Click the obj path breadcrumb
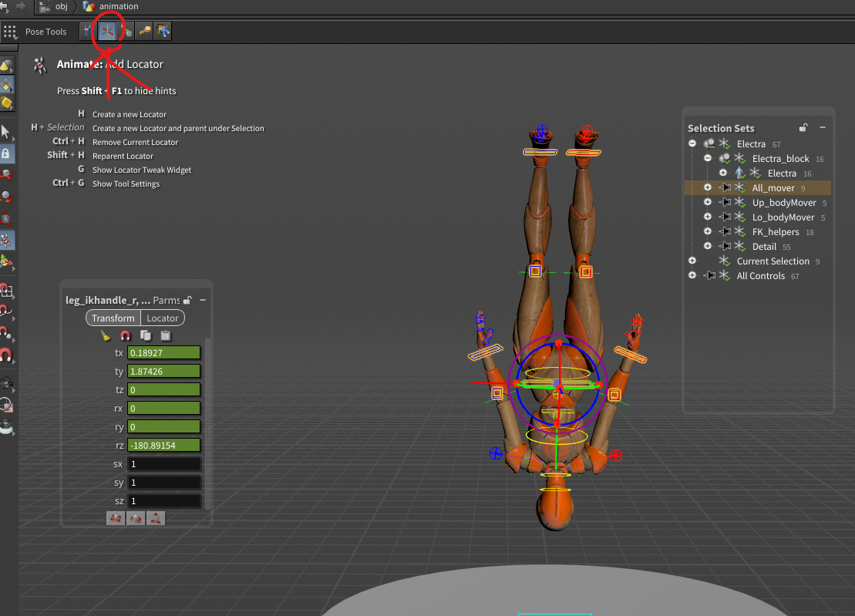The height and width of the screenshot is (616, 855). [62, 6]
